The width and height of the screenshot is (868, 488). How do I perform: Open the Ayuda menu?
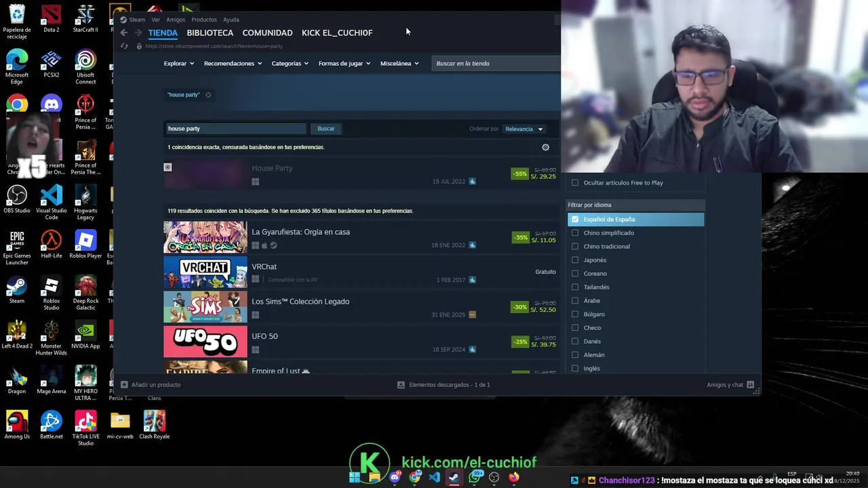[x=231, y=20]
